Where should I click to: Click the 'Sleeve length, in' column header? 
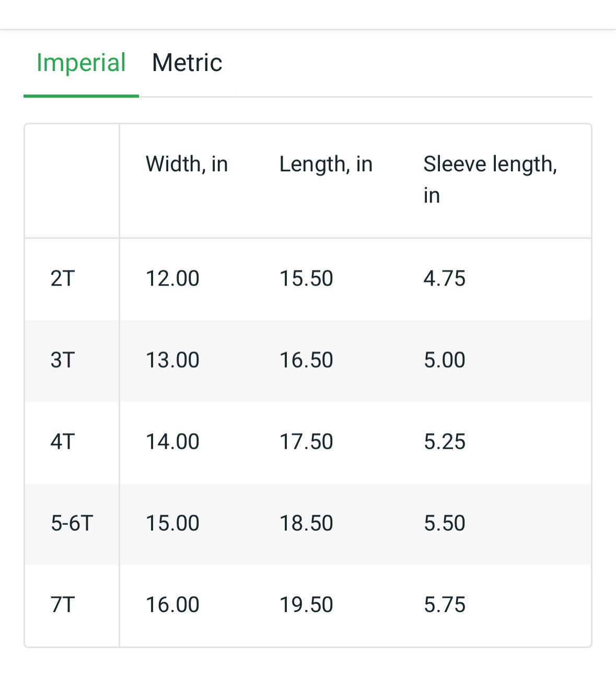coord(490,180)
